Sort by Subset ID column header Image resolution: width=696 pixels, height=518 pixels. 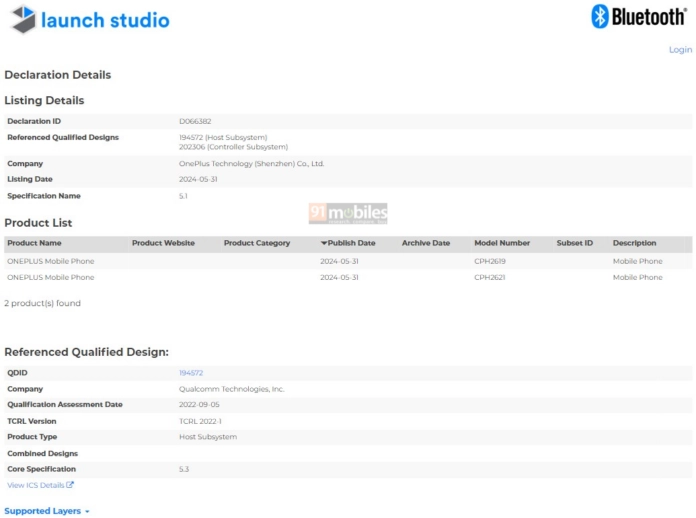tap(575, 243)
